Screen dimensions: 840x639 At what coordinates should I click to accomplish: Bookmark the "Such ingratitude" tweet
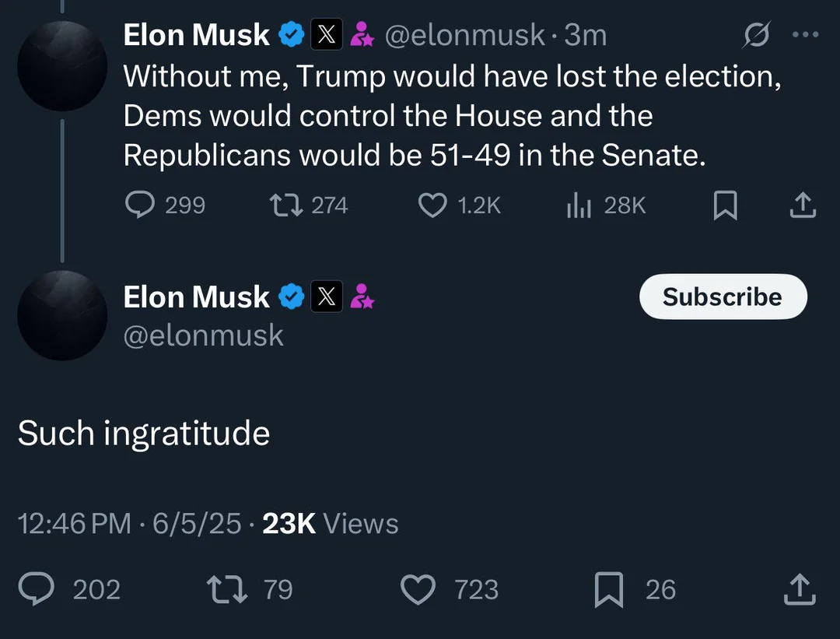pyautogui.click(x=608, y=589)
